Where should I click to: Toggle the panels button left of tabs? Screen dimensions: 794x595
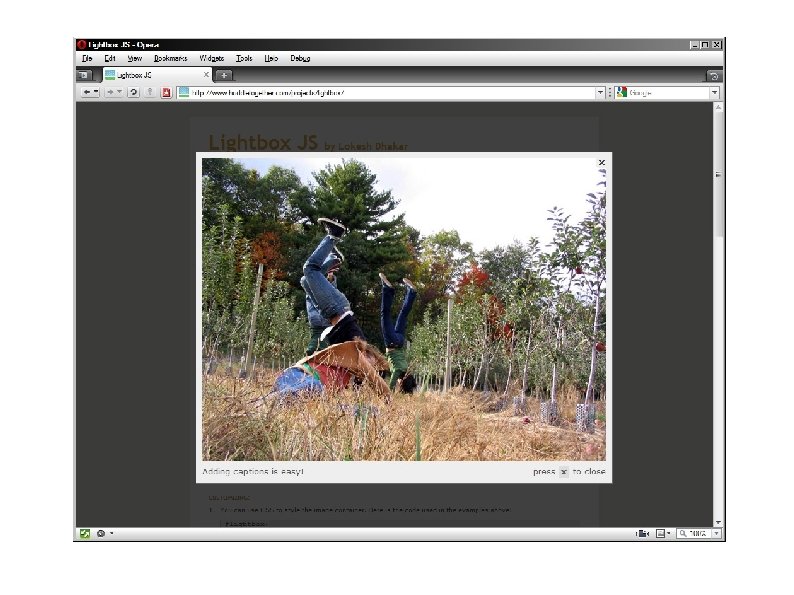pyautogui.click(x=84, y=75)
